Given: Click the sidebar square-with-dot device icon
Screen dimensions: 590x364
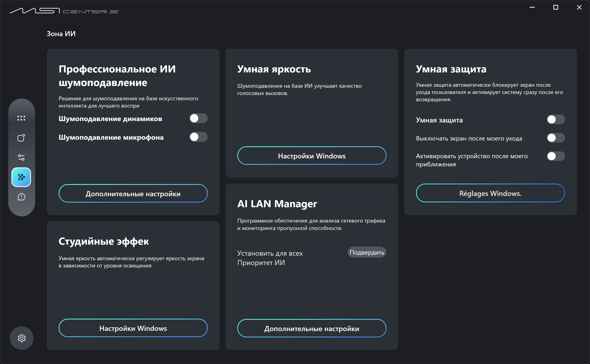Looking at the screenshot, I should point(21,138).
